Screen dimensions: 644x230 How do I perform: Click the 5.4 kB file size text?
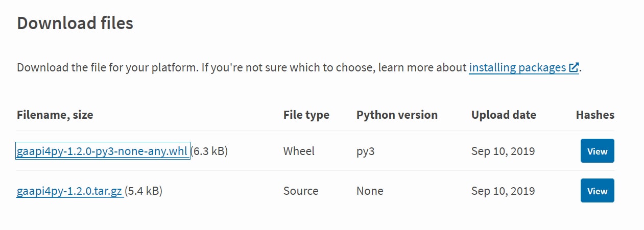(x=144, y=191)
